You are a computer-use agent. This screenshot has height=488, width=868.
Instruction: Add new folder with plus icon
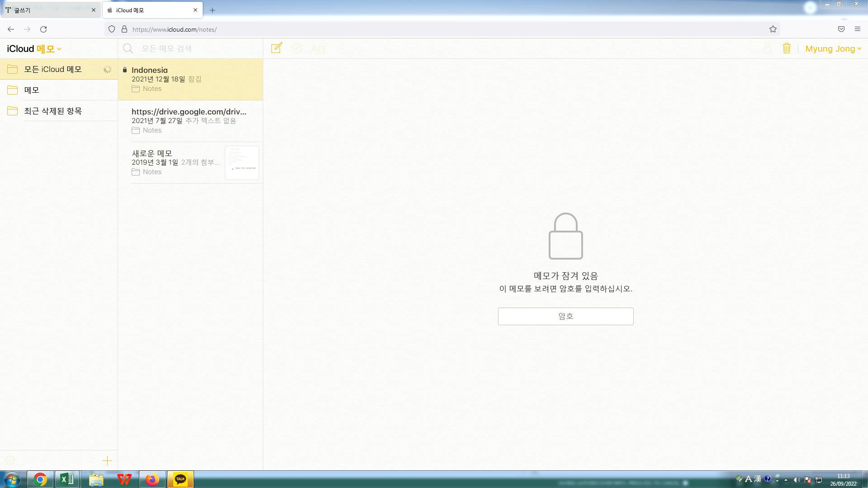pyautogui.click(x=107, y=460)
